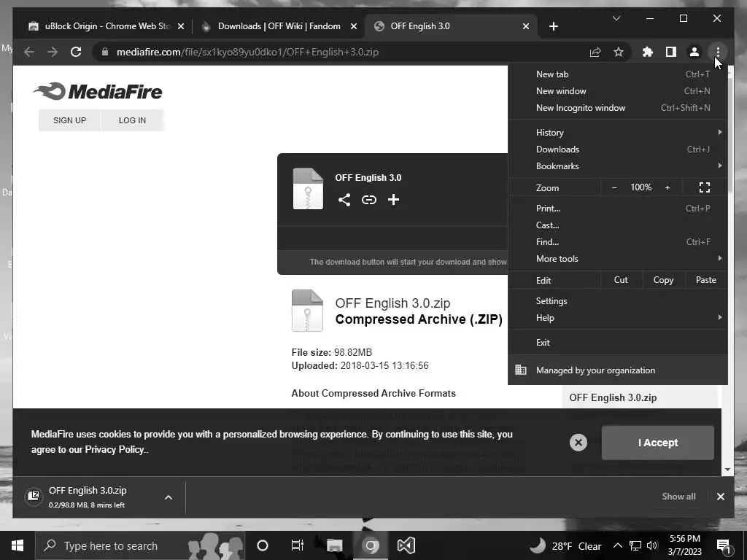Click Paste in the Edit row

pos(705,280)
